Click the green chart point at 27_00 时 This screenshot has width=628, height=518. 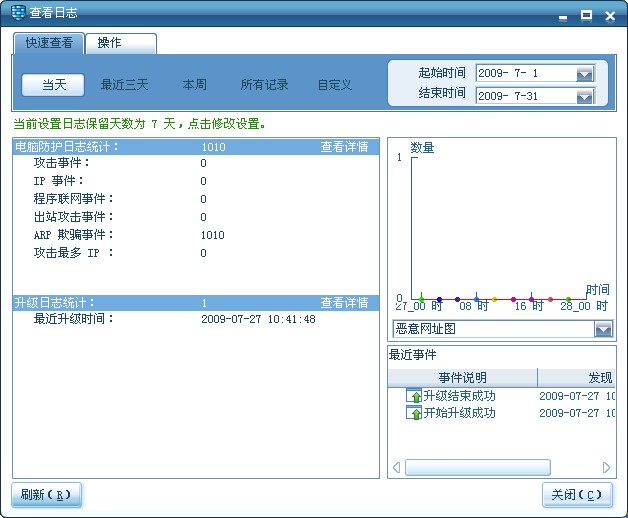pyautogui.click(x=421, y=299)
